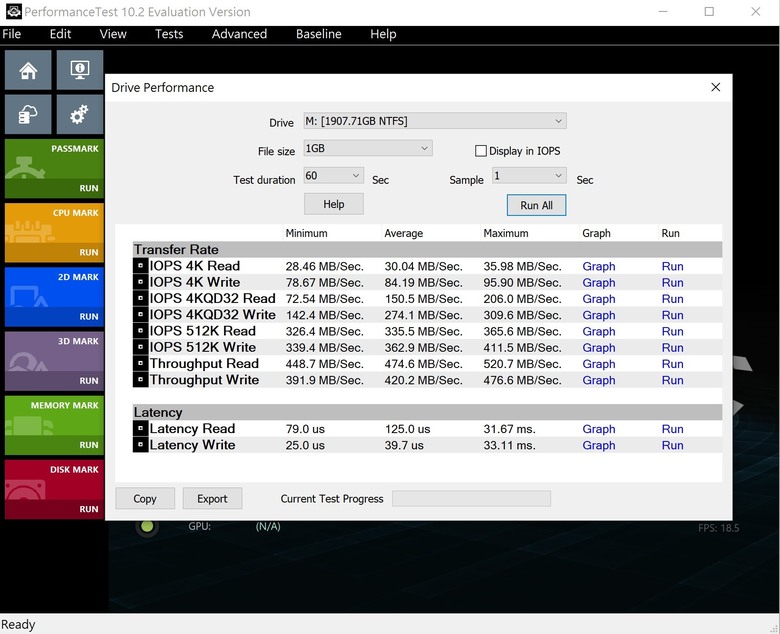The width and height of the screenshot is (780, 634).
Task: Open the View menu
Action: 113,34
